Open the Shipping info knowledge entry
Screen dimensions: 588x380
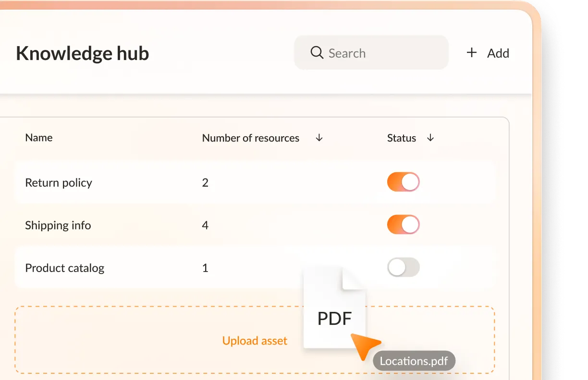tap(58, 225)
